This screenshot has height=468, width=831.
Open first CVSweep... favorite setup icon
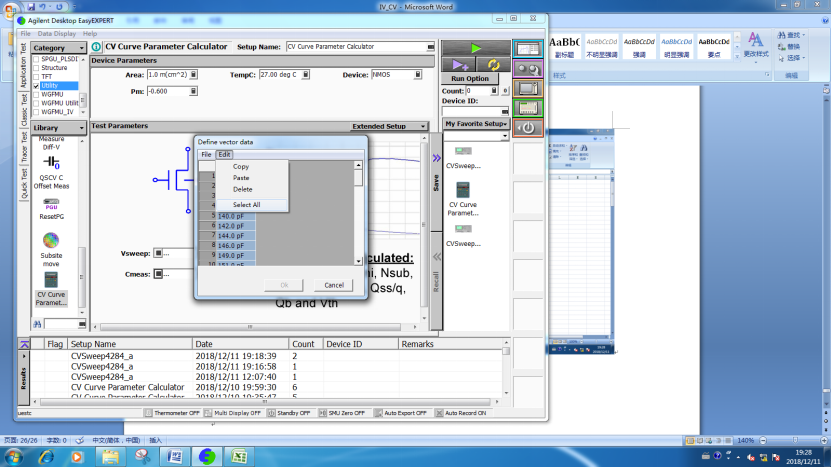(463, 157)
